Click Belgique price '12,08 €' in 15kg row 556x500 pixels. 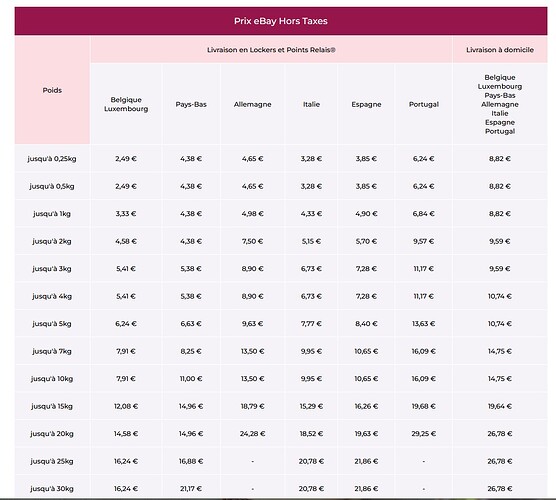[126, 406]
